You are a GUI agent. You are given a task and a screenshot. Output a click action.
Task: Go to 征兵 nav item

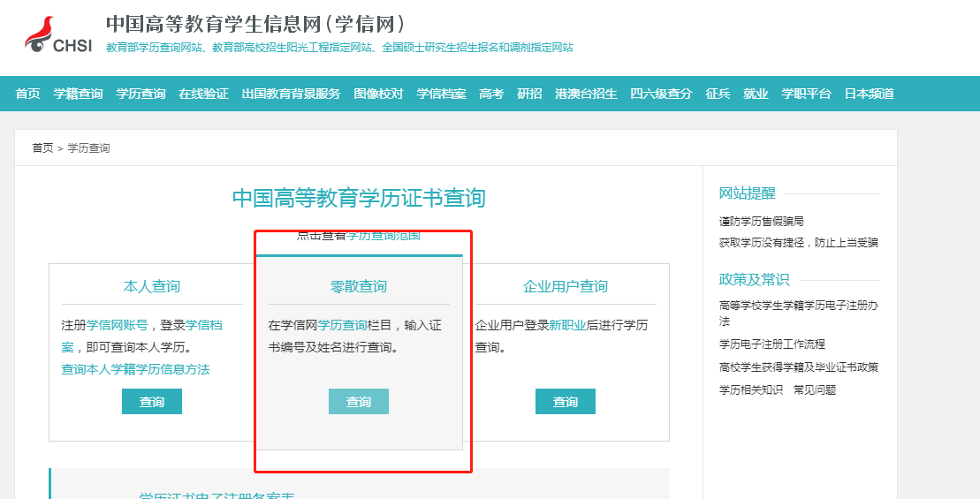718,94
